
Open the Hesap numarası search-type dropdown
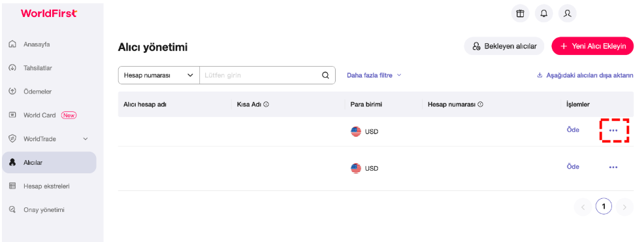coord(159,75)
